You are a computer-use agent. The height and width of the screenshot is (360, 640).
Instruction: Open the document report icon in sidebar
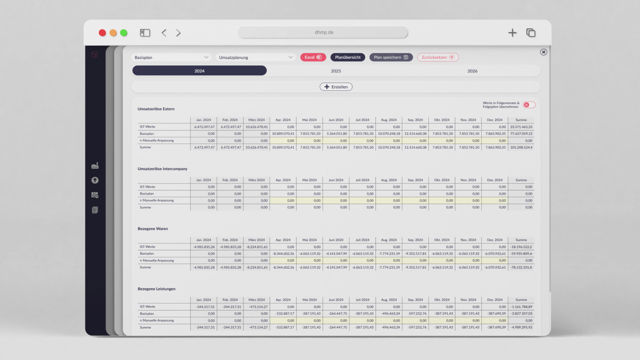coord(95,210)
